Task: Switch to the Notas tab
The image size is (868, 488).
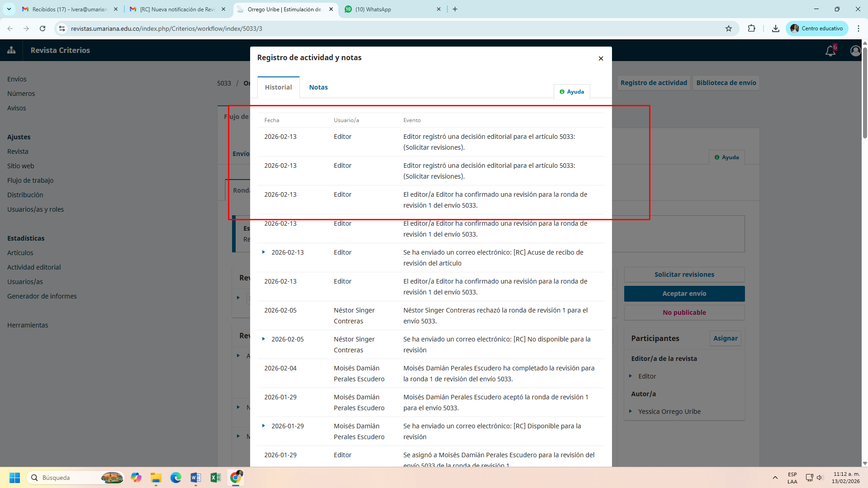Action: (x=318, y=87)
